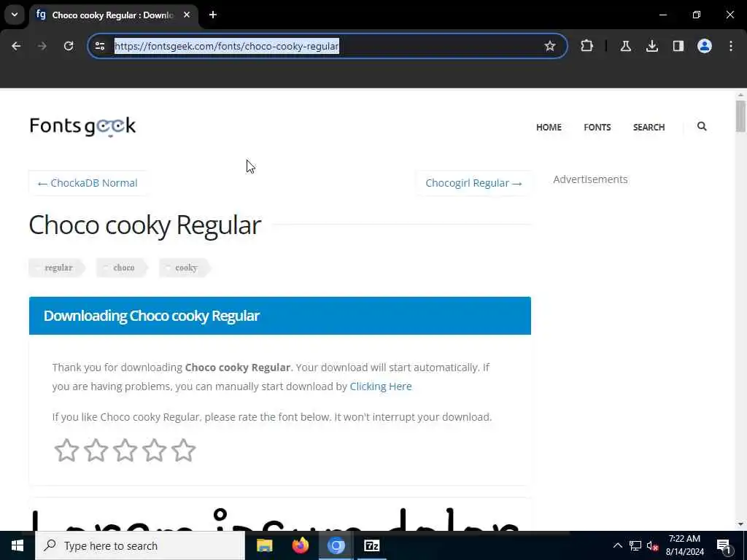Rate the font four stars
This screenshot has width=747, height=560.
pos(154,450)
